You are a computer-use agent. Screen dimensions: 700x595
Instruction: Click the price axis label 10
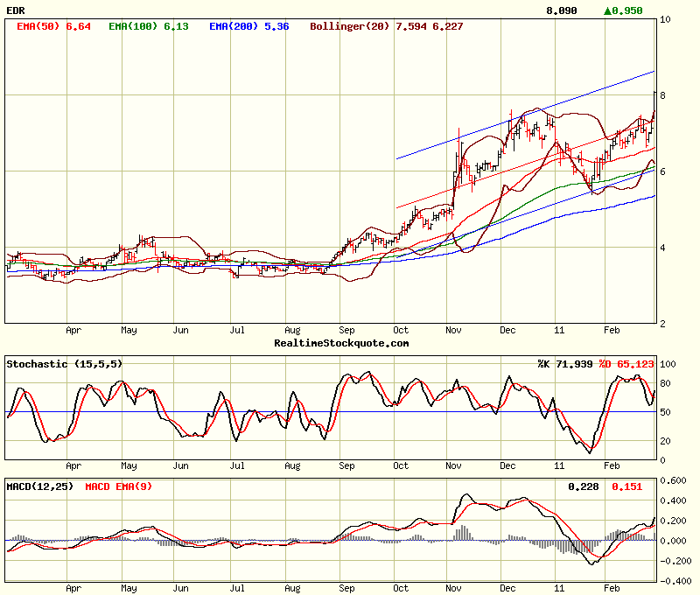[x=665, y=19]
